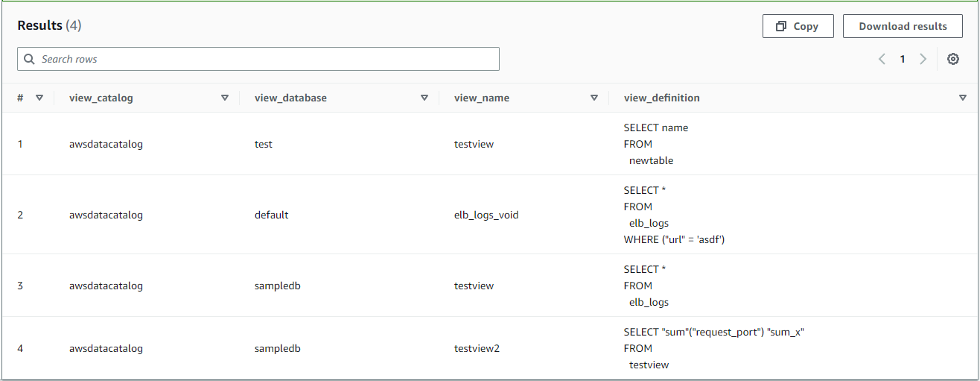Click the Download results button

903,26
